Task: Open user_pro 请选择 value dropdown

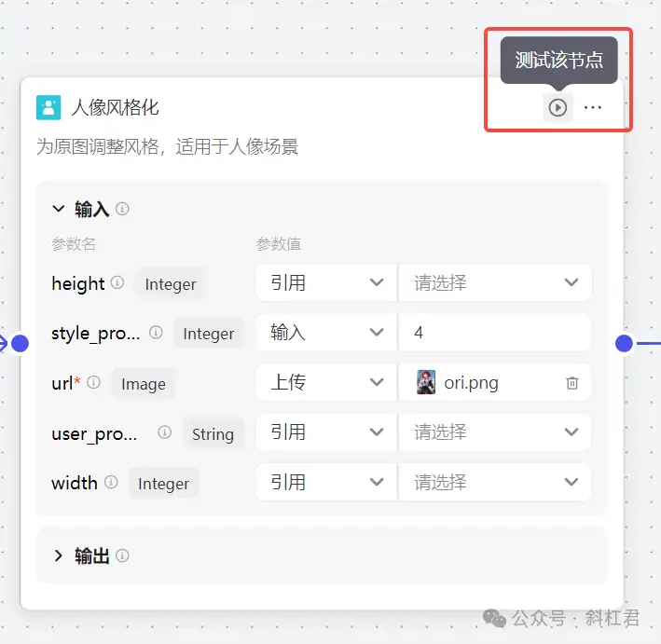Action: (x=494, y=432)
